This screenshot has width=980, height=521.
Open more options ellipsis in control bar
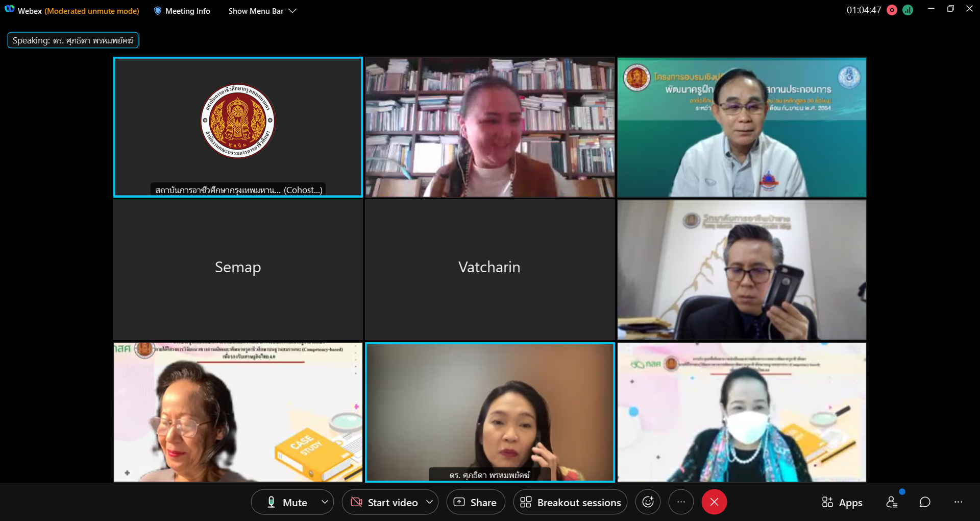click(681, 502)
